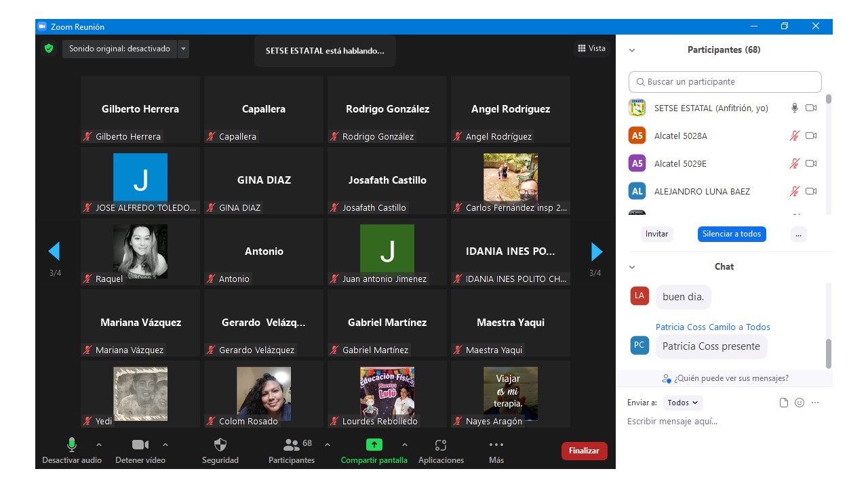Viewport: 868px width, 488px height.
Task: Click the PC avatar next to Patricia's message
Action: [639, 345]
